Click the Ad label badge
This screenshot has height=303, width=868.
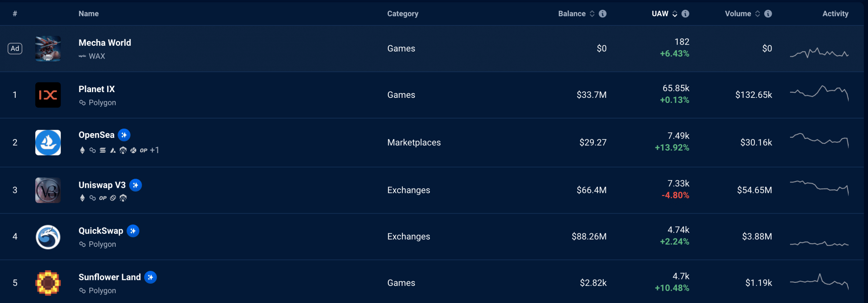click(15, 48)
